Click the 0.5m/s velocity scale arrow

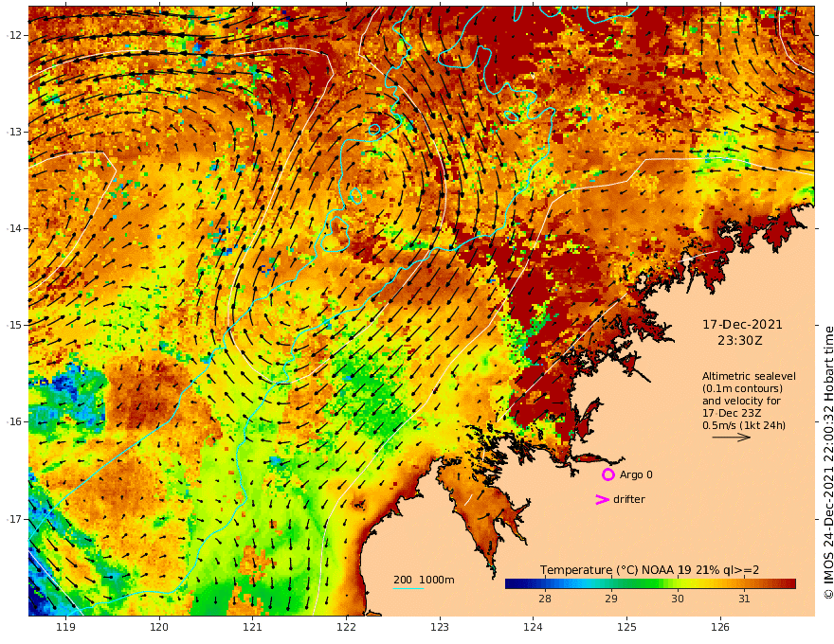click(732, 438)
